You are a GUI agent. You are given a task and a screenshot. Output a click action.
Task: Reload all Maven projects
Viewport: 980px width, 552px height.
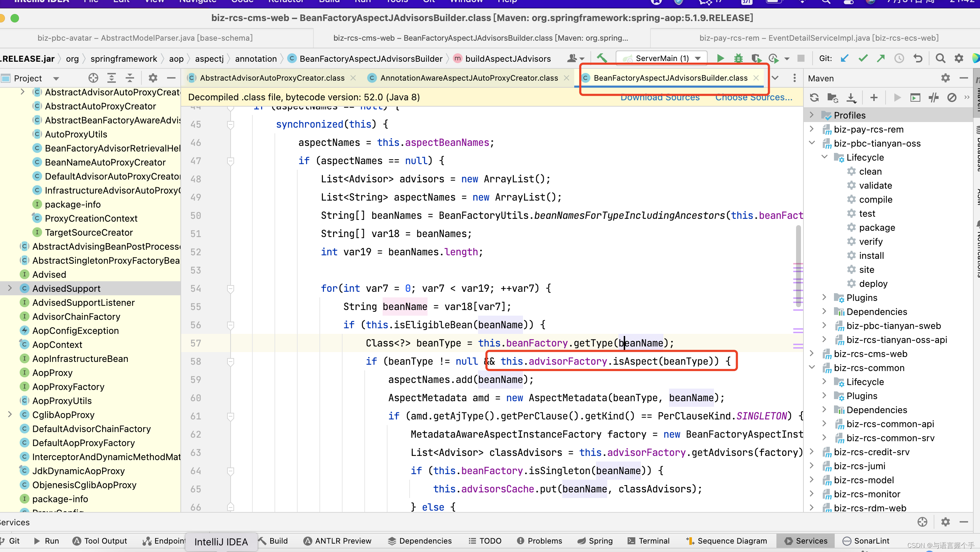pyautogui.click(x=814, y=98)
